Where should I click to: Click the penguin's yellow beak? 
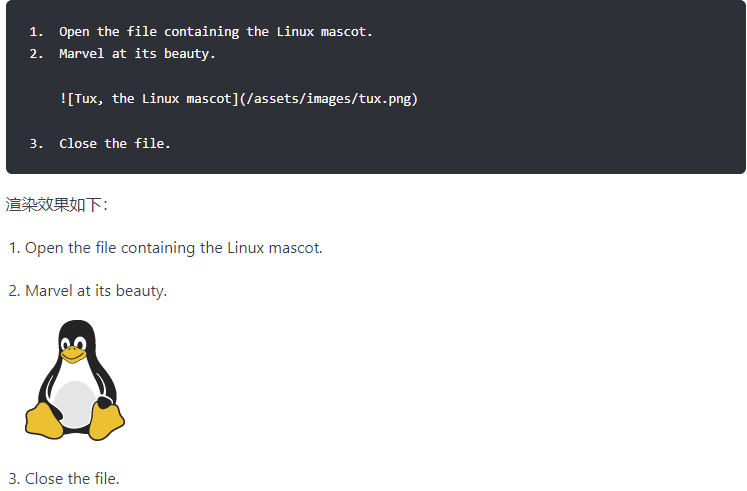pos(73,353)
